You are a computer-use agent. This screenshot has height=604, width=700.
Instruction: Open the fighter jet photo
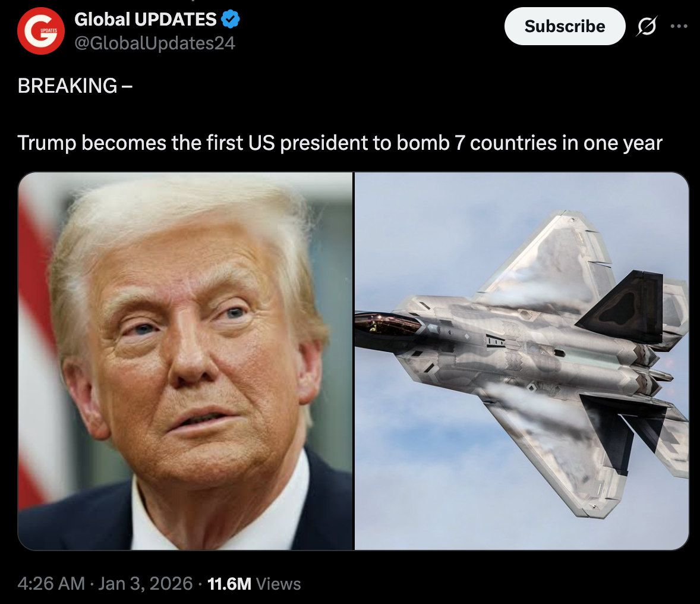522,361
